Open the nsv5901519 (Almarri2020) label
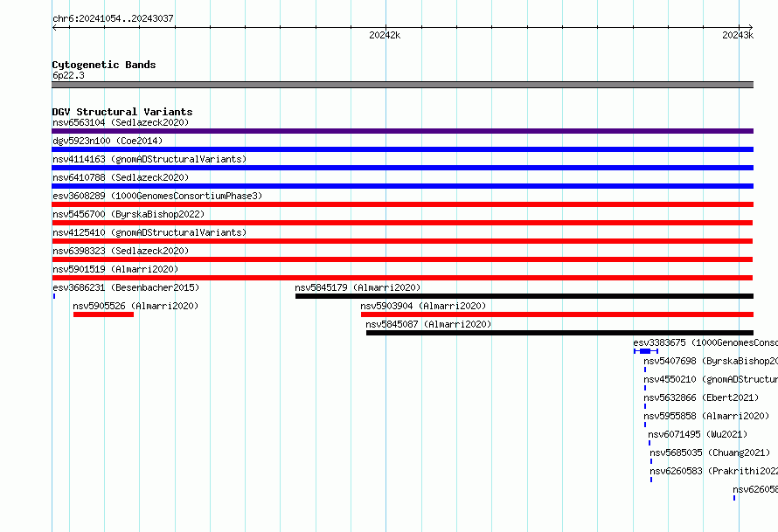This screenshot has height=532, width=778. click(115, 269)
